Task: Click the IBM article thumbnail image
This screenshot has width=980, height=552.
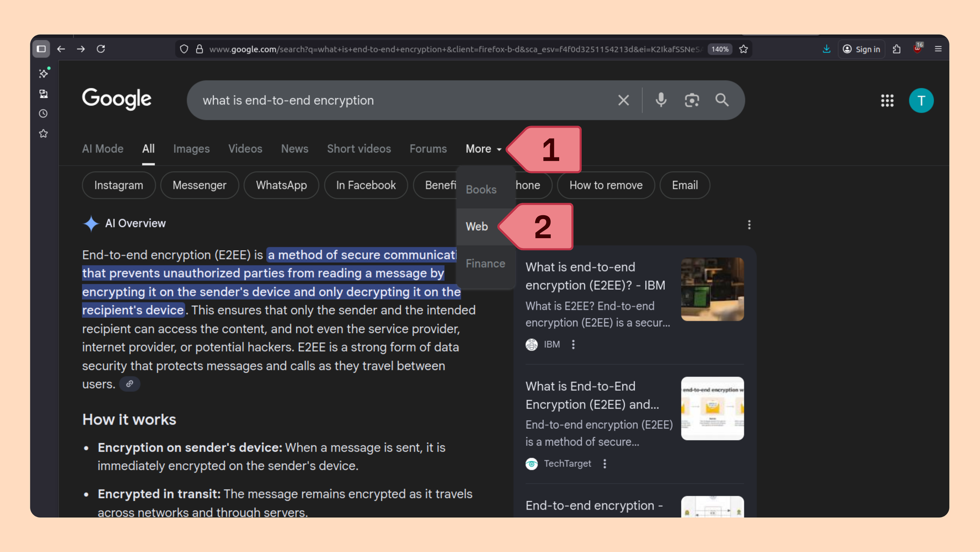Action: coord(712,289)
